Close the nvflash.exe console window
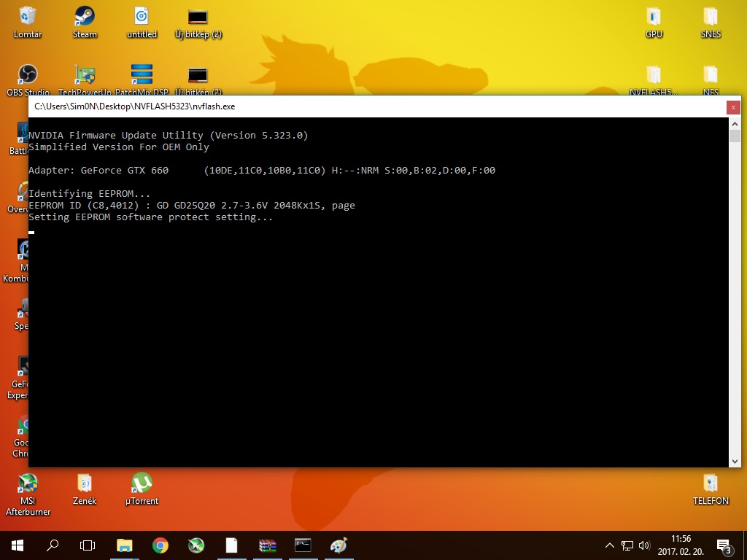This screenshot has width=747, height=560. point(733,107)
